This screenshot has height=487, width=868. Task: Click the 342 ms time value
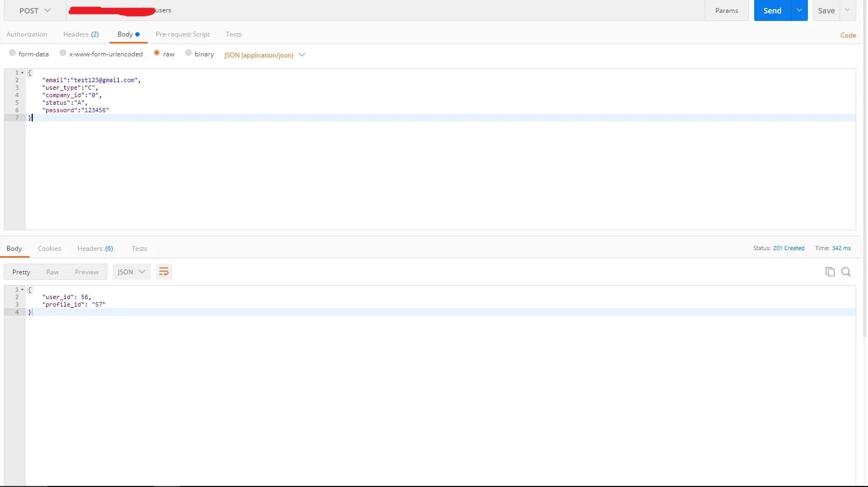click(841, 248)
